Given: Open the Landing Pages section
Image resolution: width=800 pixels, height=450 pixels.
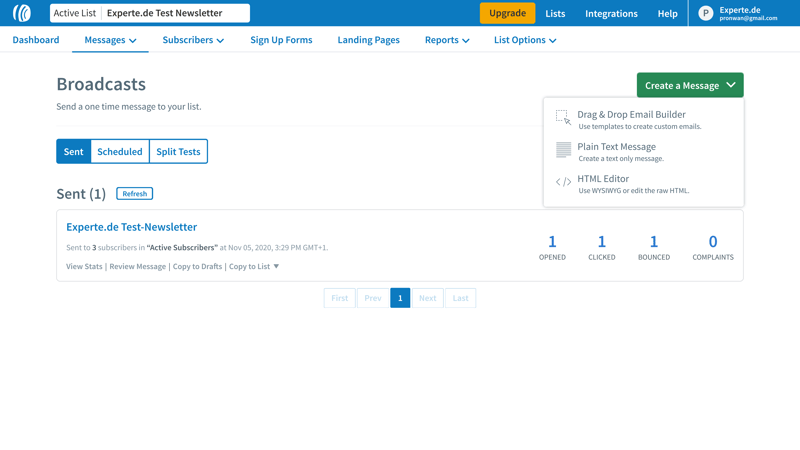Looking at the screenshot, I should click(x=368, y=40).
